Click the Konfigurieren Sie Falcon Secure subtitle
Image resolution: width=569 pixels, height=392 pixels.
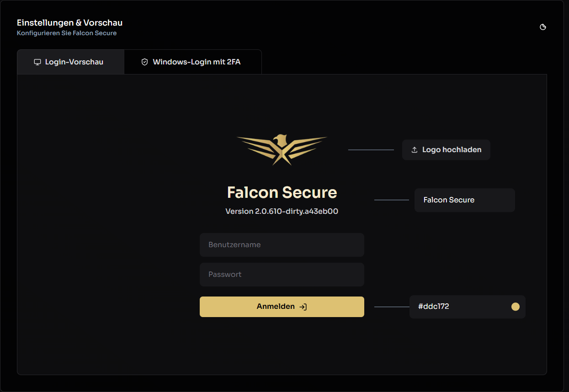(x=67, y=33)
